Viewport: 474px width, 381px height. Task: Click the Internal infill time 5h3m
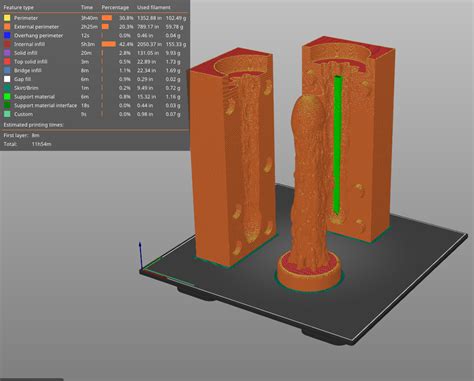pos(88,44)
